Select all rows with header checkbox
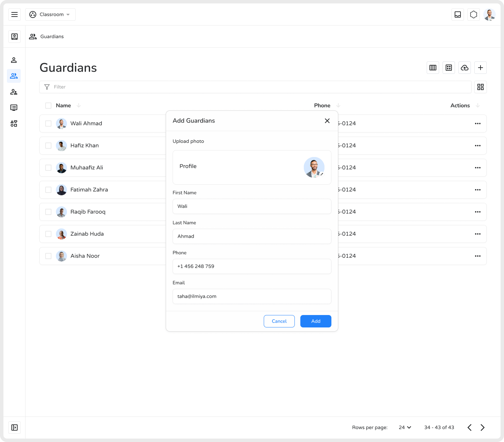Image resolution: width=504 pixels, height=442 pixels. click(48, 106)
